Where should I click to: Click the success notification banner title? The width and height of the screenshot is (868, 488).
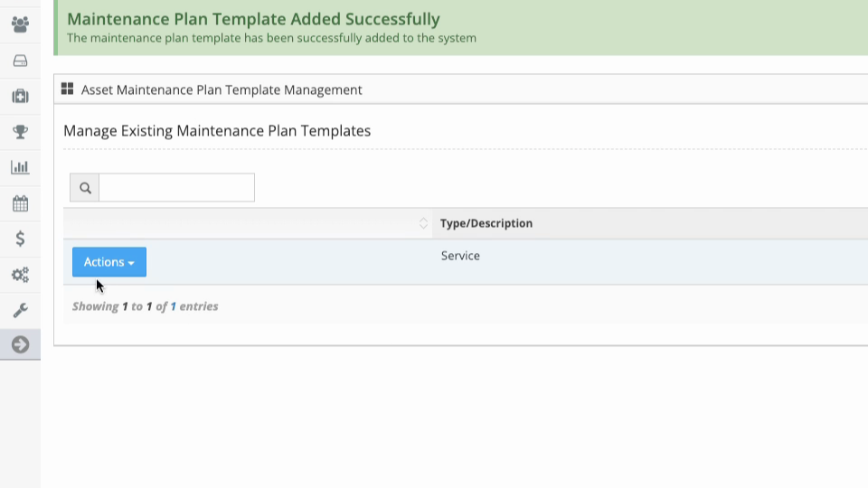(253, 19)
